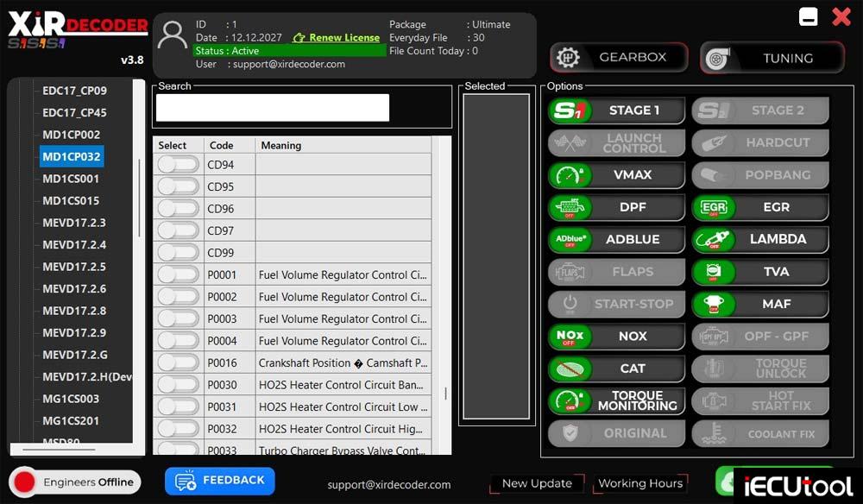Select MD1CS001 ECU entry
This screenshot has height=504, width=863.
pos(71,179)
